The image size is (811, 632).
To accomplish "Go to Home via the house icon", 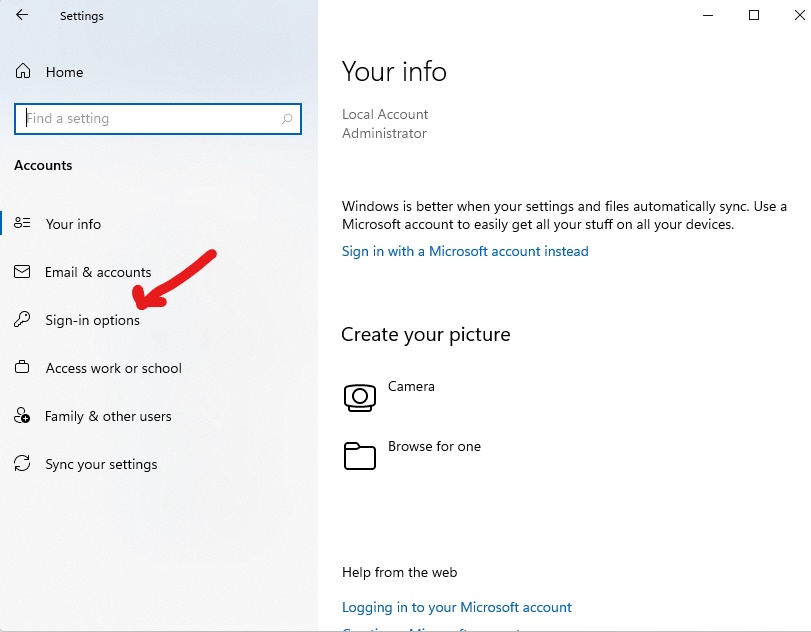I will point(23,72).
